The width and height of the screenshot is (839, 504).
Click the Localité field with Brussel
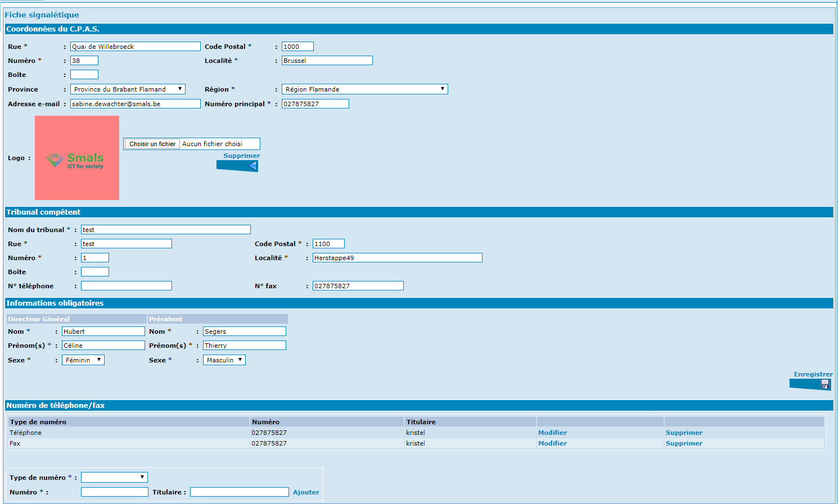(x=327, y=61)
